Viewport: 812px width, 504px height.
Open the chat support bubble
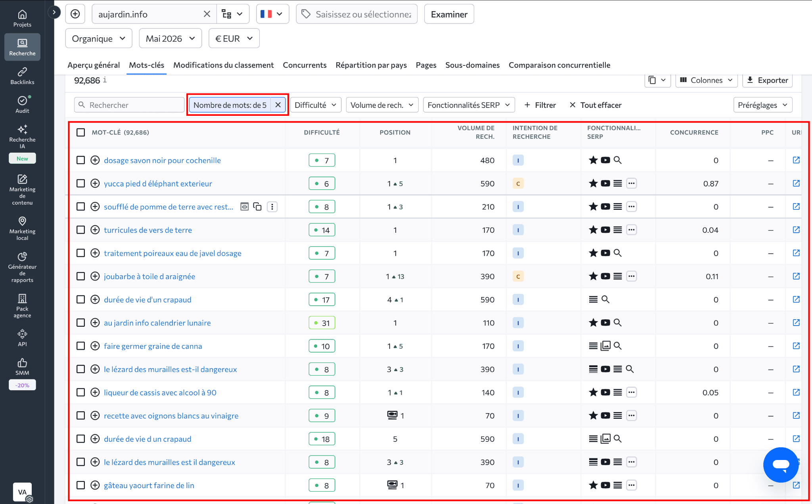781,465
